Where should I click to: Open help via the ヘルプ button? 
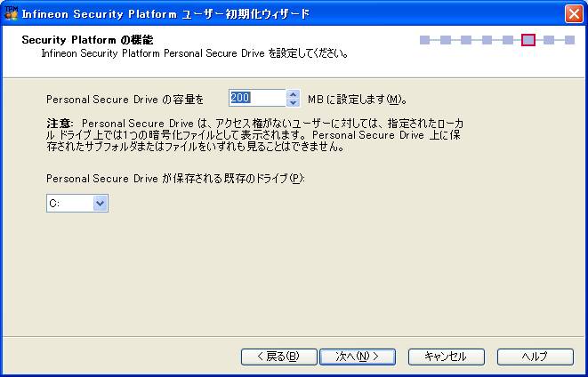[536, 357]
